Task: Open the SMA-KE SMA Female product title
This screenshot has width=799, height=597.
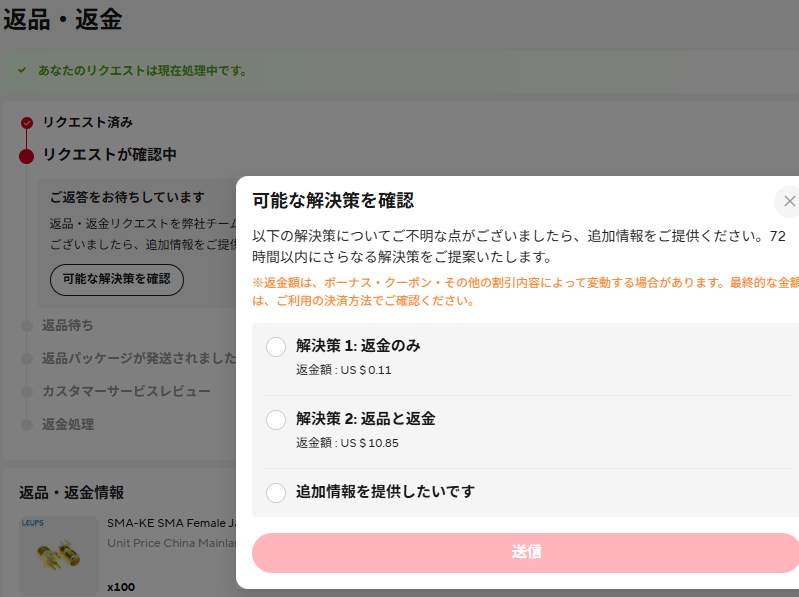Action: pos(170,523)
